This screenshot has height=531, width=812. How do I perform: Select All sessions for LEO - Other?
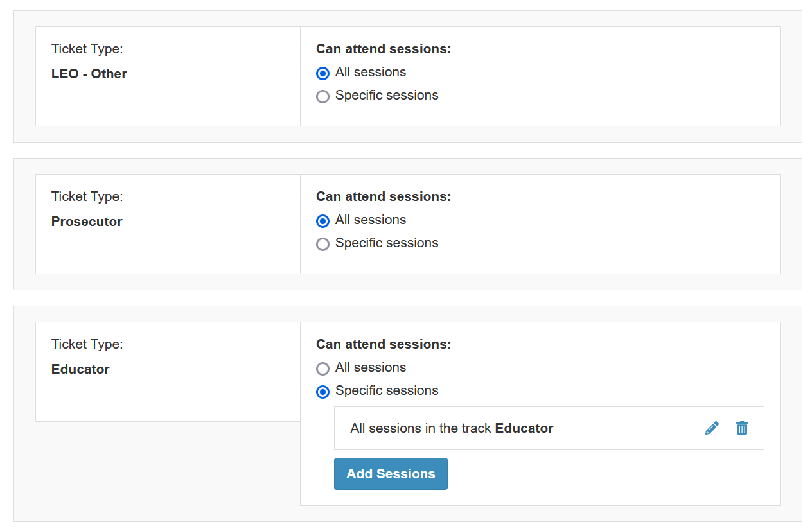(x=323, y=73)
